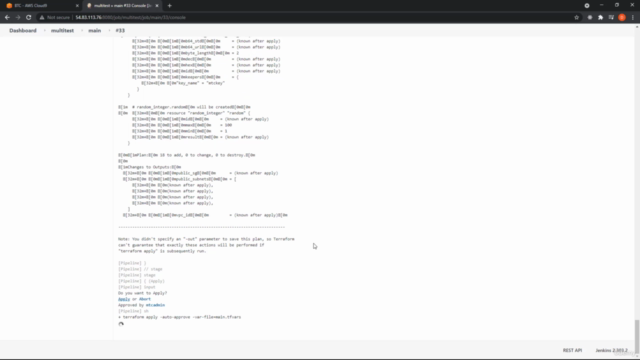
Task: Open the REST API footer link
Action: pyautogui.click(x=572, y=350)
